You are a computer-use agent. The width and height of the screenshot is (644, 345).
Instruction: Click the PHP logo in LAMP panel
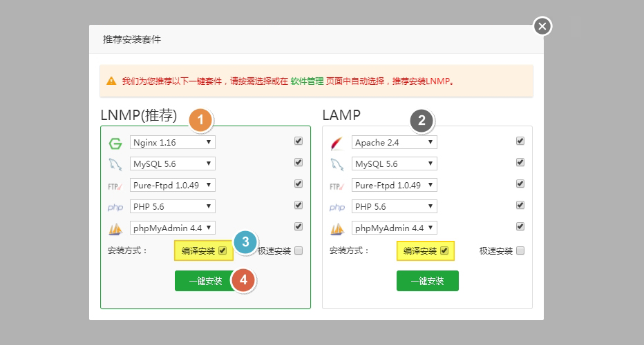click(x=337, y=208)
